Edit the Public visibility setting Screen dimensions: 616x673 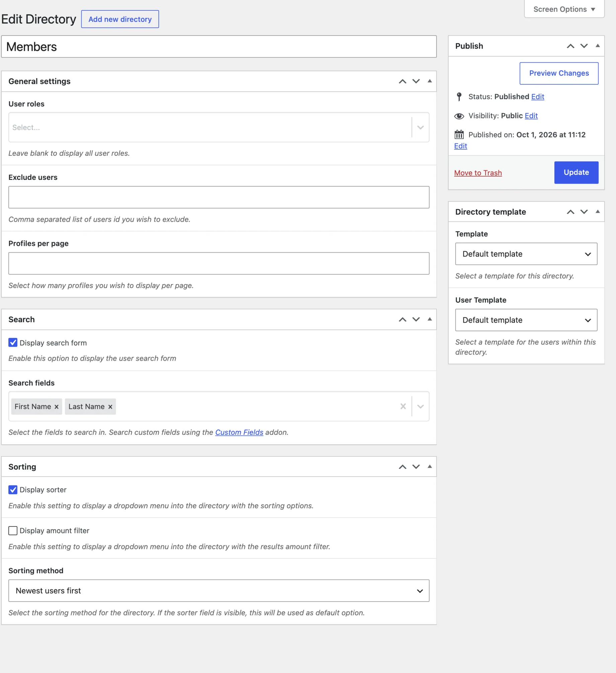(x=531, y=116)
